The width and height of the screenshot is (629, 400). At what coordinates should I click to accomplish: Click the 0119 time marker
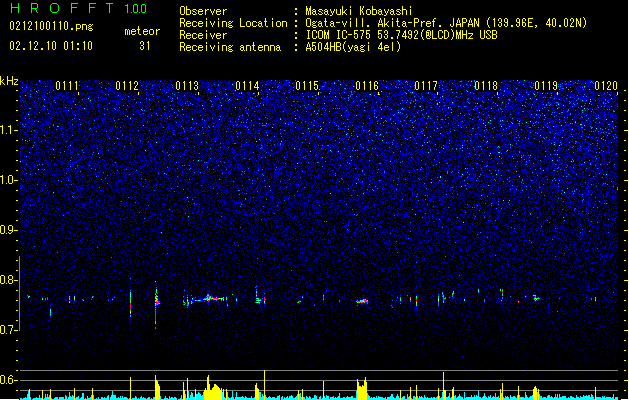click(x=546, y=86)
